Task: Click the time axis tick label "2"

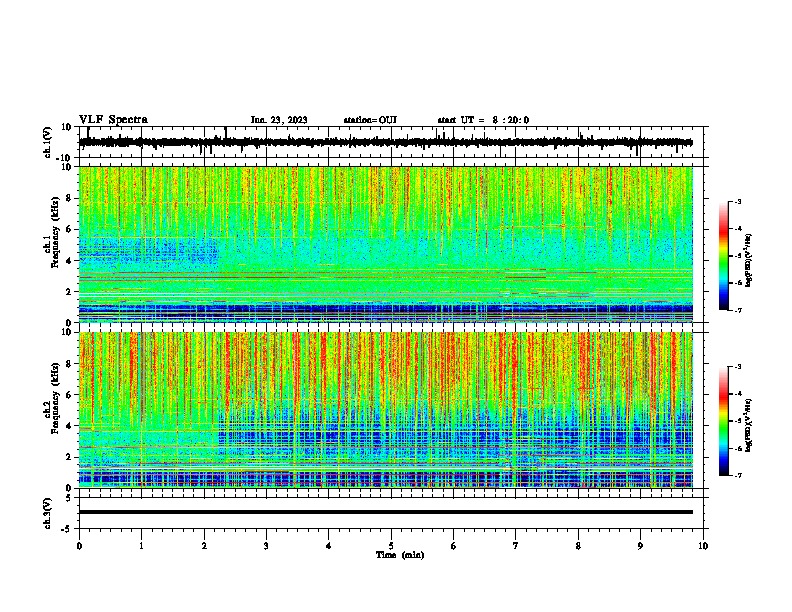Action: tap(204, 546)
